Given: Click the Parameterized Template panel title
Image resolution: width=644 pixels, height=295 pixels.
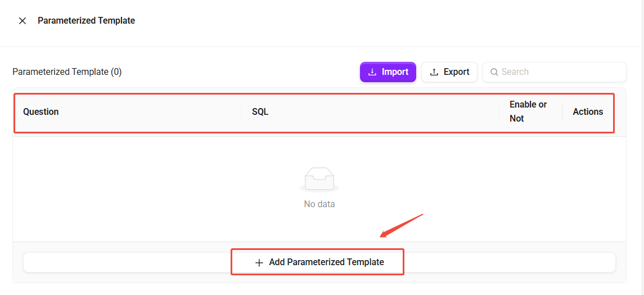Looking at the screenshot, I should tap(86, 21).
